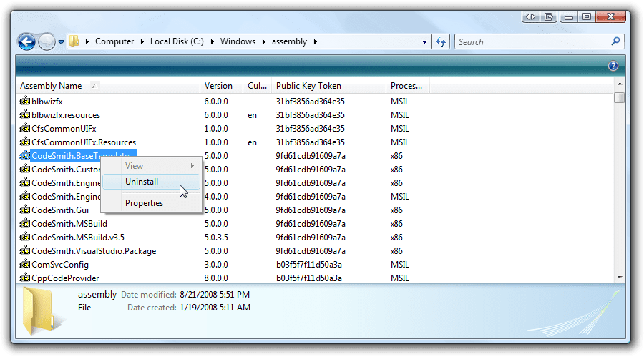Screen dimensions: 644x357
Task: Select the CodeSmith.MSBuild.v3.5 row name
Action: [78, 238]
